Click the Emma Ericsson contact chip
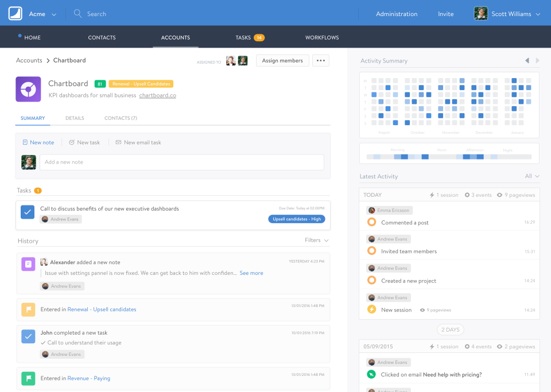The image size is (551, 392). 389,210
